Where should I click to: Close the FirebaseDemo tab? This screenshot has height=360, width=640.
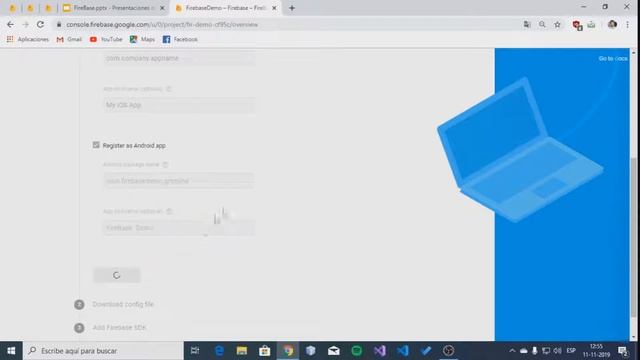tap(274, 8)
